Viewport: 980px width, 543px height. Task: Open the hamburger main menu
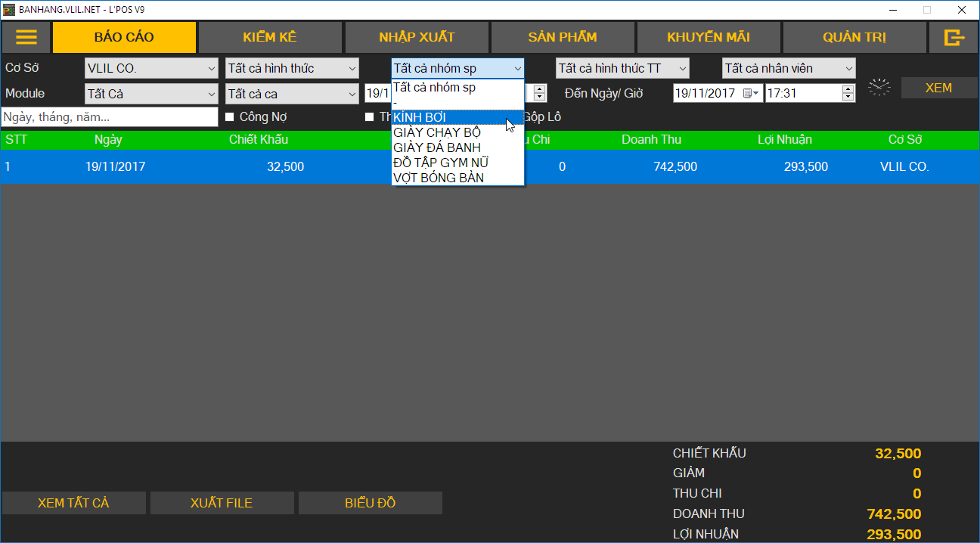click(x=26, y=37)
